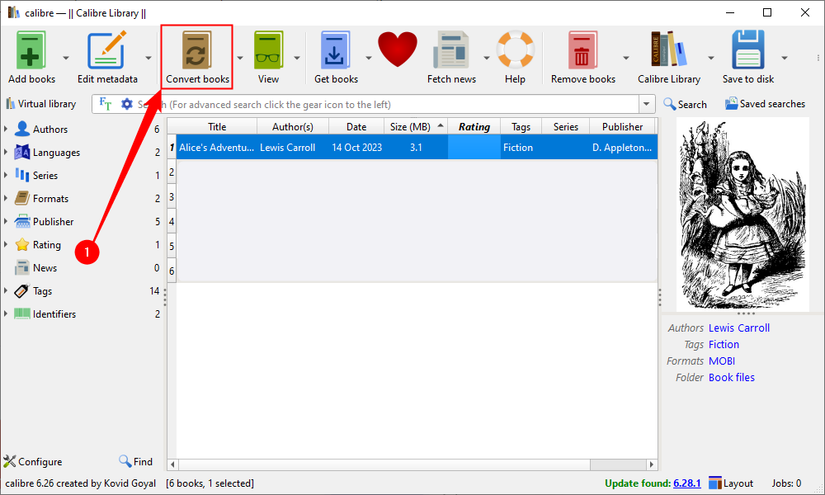Select the Alice's Adventu... book title cell

click(x=216, y=147)
